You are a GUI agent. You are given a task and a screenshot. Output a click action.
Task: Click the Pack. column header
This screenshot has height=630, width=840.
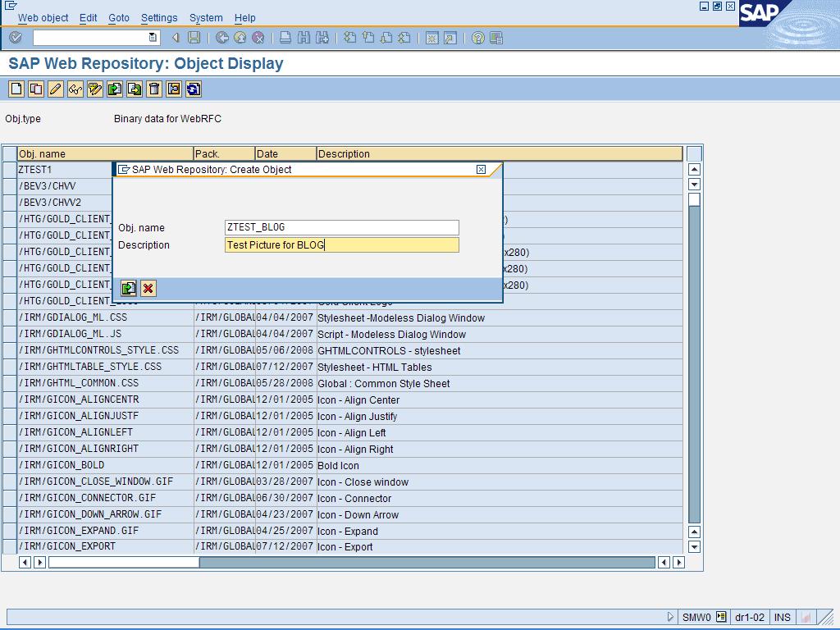click(224, 153)
